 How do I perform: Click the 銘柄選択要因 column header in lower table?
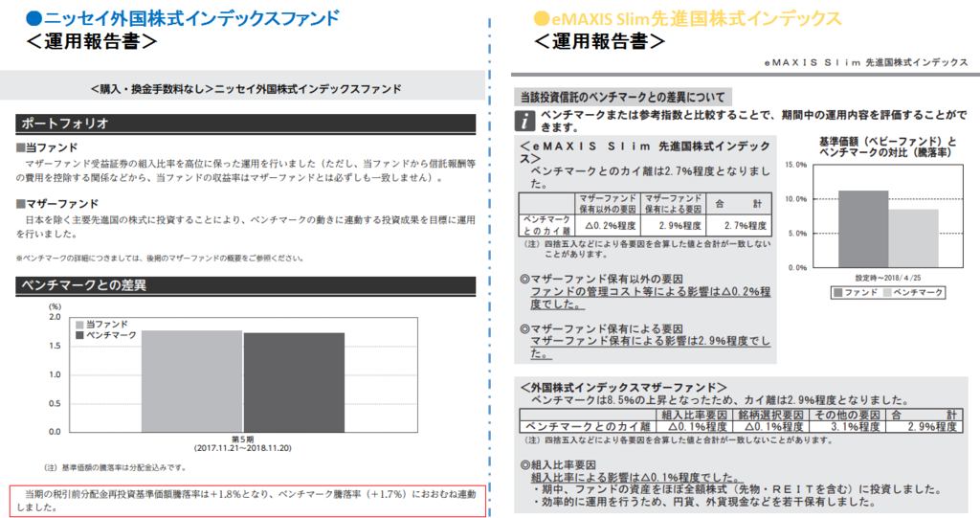[770, 415]
